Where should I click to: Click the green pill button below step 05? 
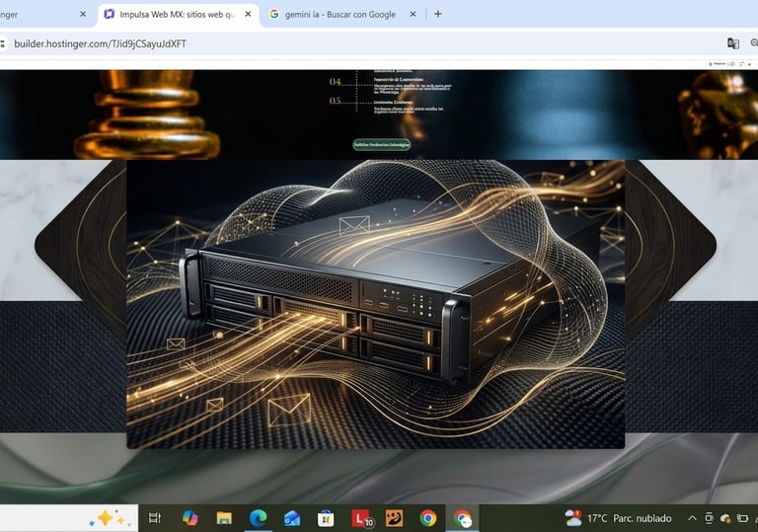pos(381,145)
